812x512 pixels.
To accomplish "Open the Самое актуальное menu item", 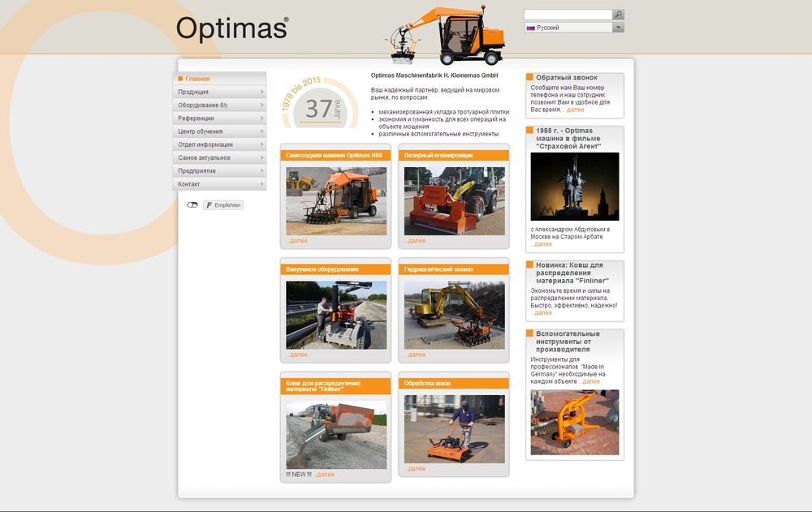I will [x=219, y=157].
